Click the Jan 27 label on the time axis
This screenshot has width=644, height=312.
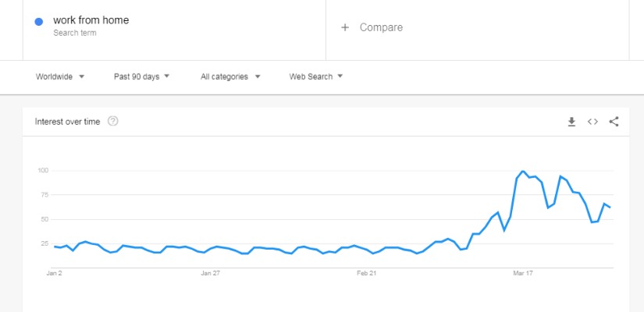pyautogui.click(x=210, y=274)
